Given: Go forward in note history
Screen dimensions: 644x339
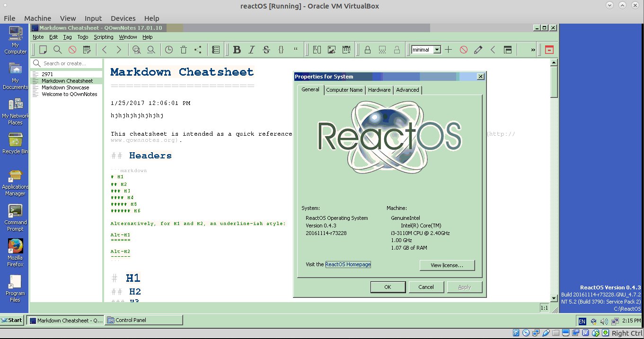Looking at the screenshot, I should [119, 50].
